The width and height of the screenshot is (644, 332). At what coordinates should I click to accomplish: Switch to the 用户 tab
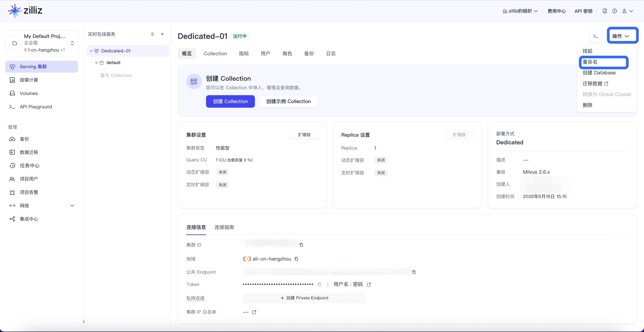[x=265, y=54]
